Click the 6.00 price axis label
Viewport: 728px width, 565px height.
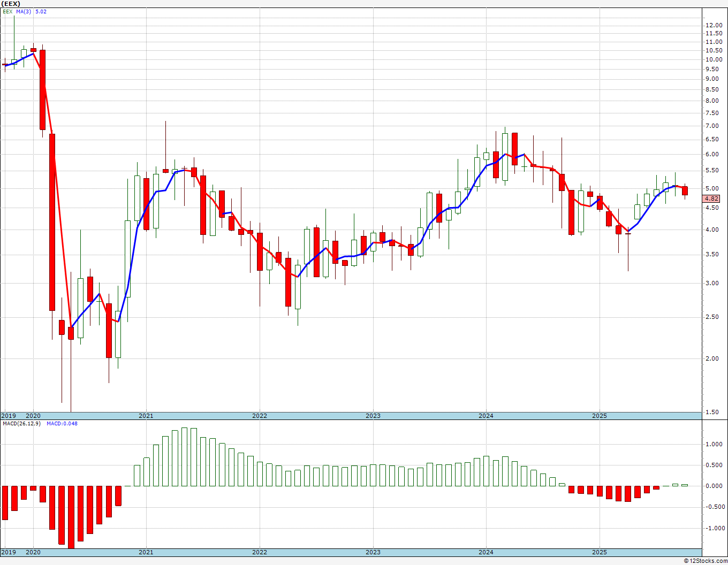click(x=713, y=154)
